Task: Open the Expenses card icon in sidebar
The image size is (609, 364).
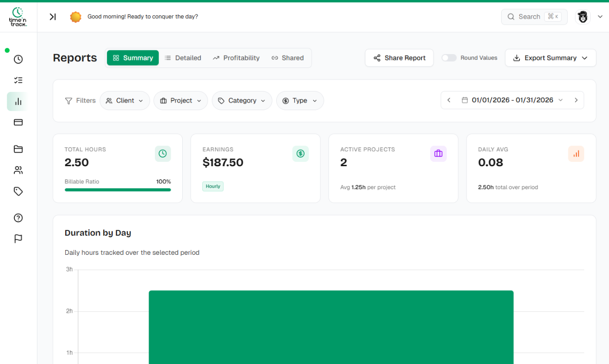Action: 18,122
